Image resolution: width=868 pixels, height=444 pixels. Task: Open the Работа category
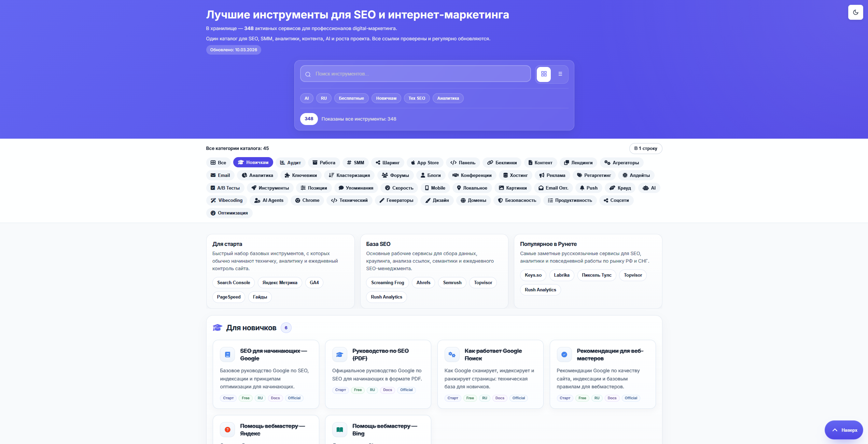324,163
